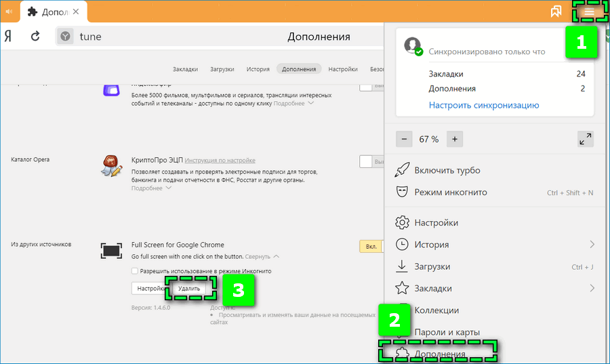The width and height of the screenshot is (610, 364).
Task: Click Синхронизировано только что status text
Action: 487,52
